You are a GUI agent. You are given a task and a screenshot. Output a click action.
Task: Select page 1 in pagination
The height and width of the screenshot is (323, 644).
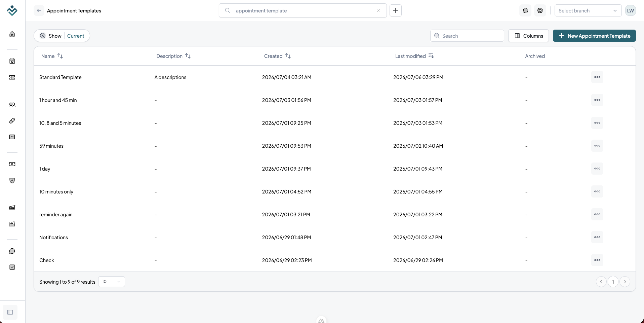(613, 282)
